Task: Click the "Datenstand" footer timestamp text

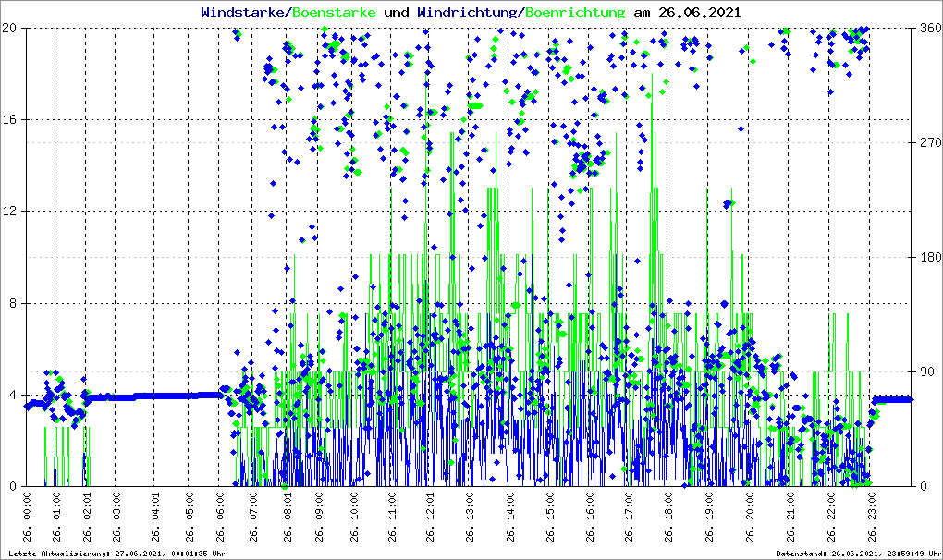Action: pyautogui.click(x=859, y=554)
